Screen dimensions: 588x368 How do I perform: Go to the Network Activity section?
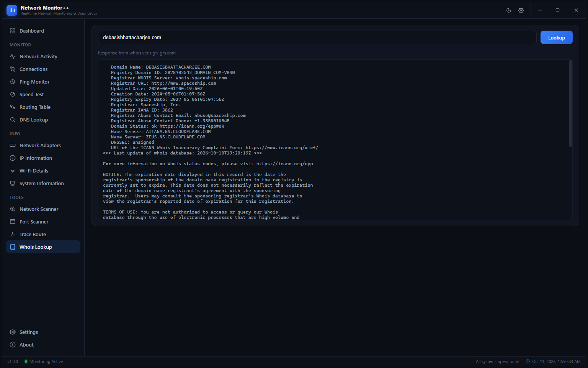click(43, 56)
